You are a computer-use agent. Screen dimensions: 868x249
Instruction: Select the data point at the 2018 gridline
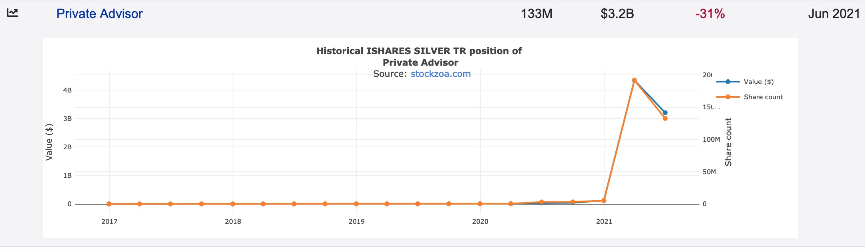(233, 204)
